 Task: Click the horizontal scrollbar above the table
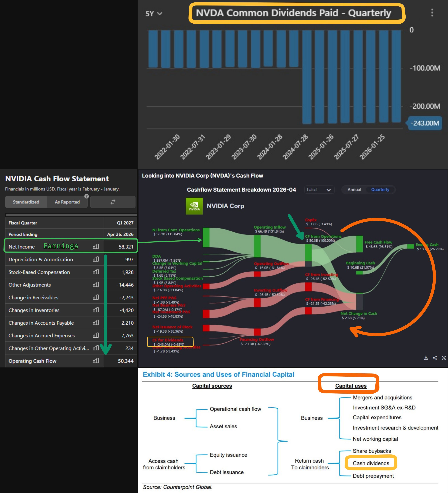[x=71, y=215]
